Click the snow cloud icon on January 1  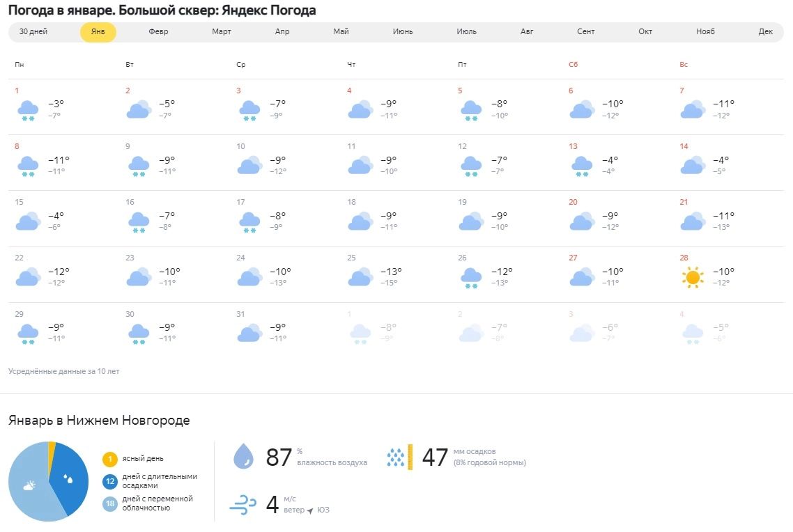[28, 111]
